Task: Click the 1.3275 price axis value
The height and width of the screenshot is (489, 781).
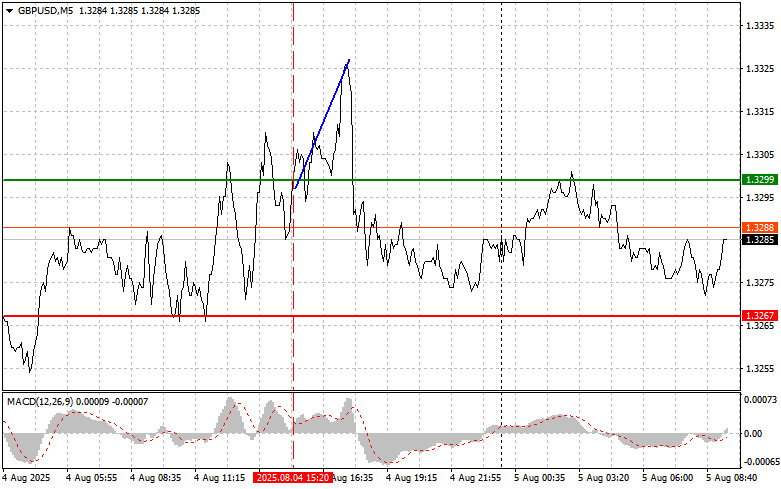Action: 760,283
